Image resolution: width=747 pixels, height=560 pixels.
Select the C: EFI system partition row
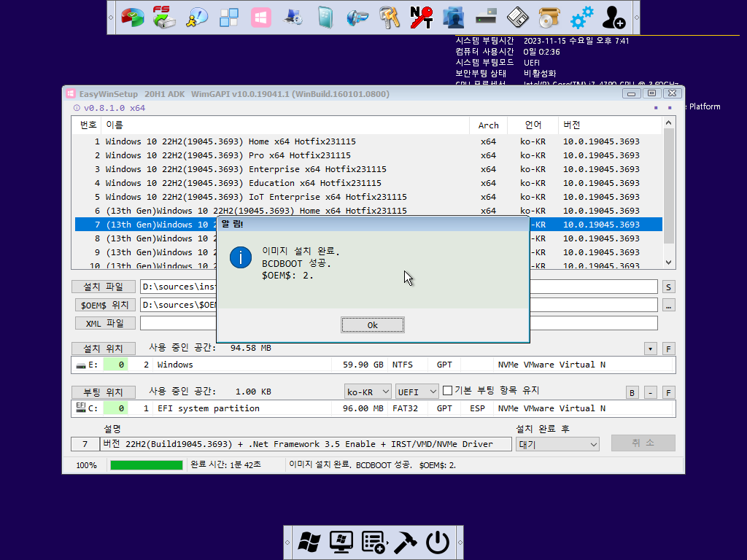[373, 408]
